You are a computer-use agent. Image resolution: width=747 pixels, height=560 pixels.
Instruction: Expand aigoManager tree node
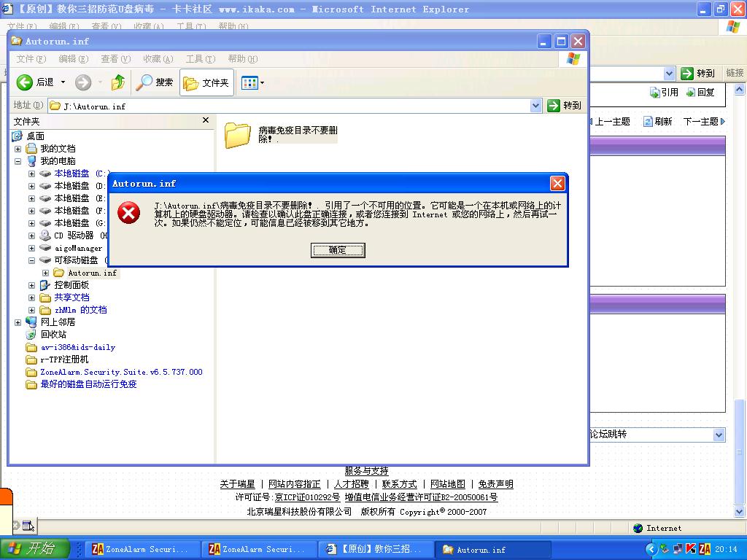coord(32,248)
